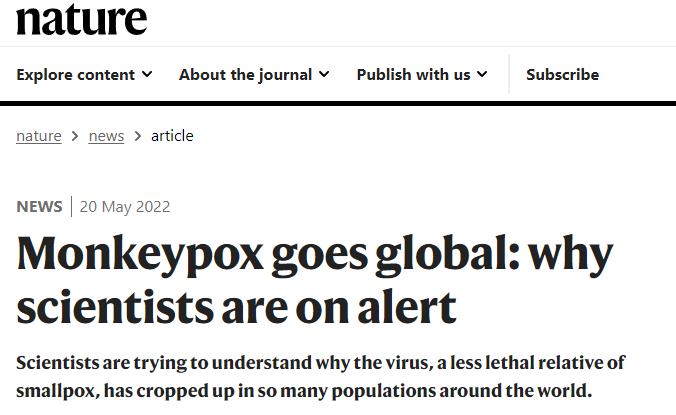This screenshot has width=676, height=415.
Task: Open the Explore content menu label
Action: click(76, 74)
